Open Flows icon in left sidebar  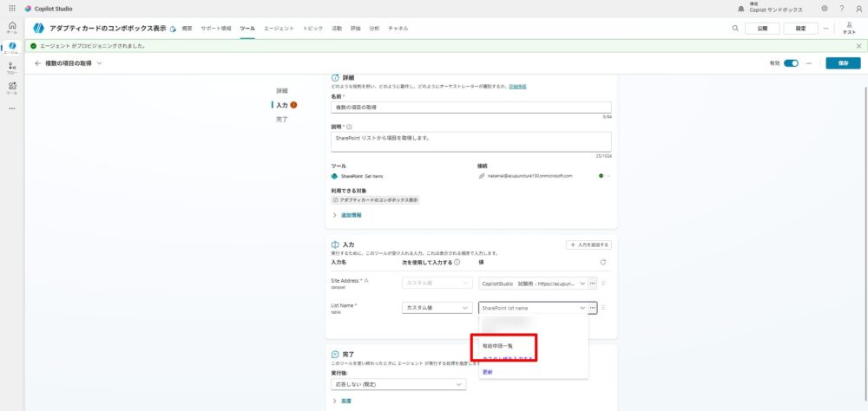[x=11, y=67]
